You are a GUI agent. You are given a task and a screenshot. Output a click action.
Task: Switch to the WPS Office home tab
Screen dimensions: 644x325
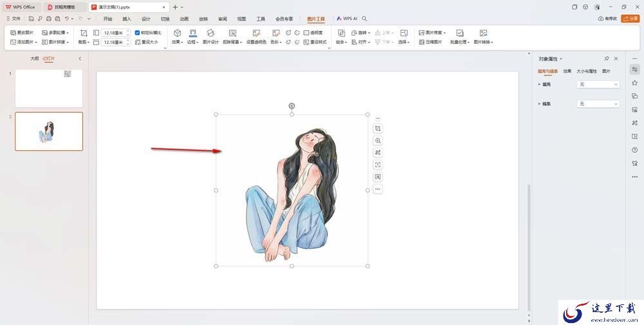[x=21, y=7]
